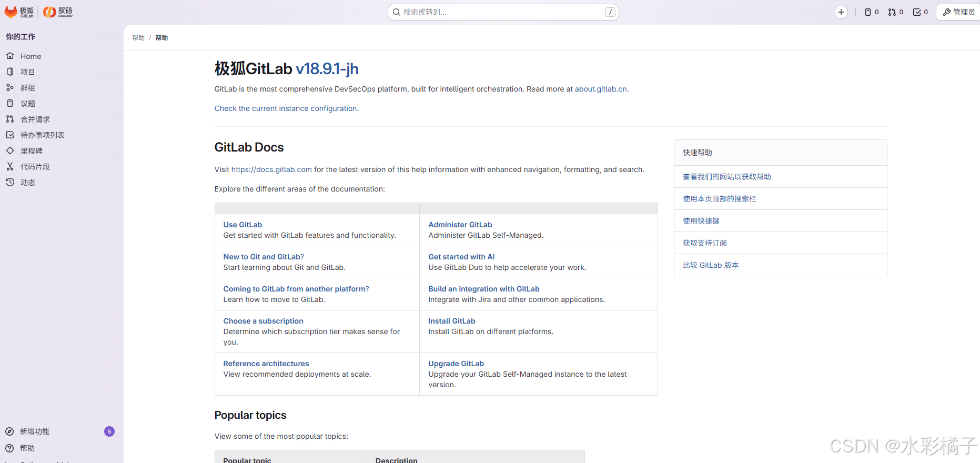The image size is (980, 463).
Task: Open Groups (群组) icon in sidebar
Action: (x=10, y=87)
